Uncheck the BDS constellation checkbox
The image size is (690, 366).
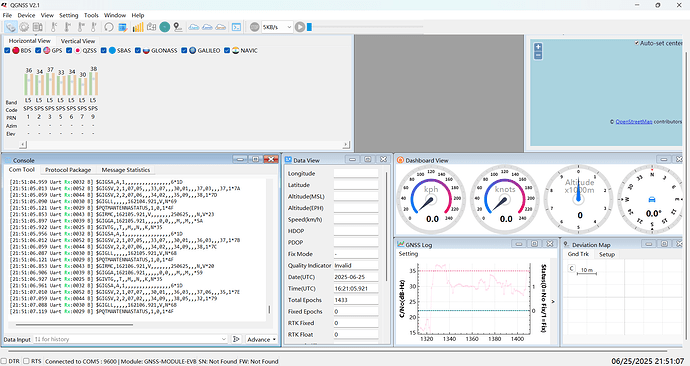pos(7,51)
